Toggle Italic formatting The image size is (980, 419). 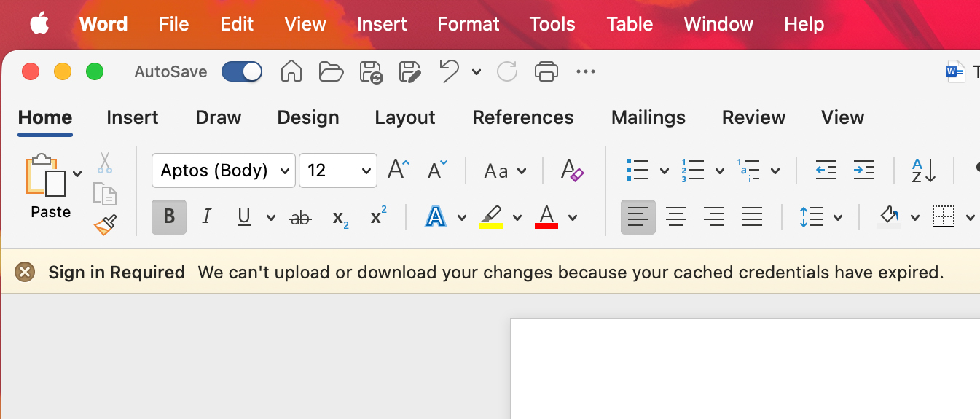pyautogui.click(x=207, y=217)
